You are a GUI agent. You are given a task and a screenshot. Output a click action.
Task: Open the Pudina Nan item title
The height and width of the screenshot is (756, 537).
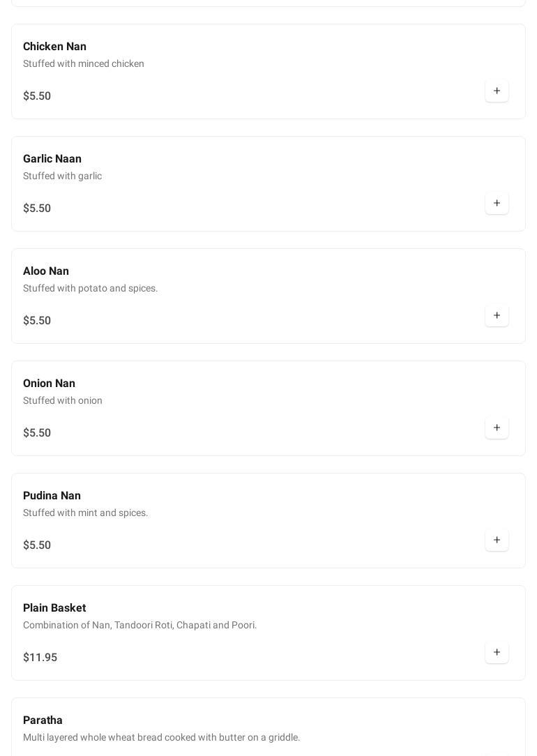click(x=52, y=496)
